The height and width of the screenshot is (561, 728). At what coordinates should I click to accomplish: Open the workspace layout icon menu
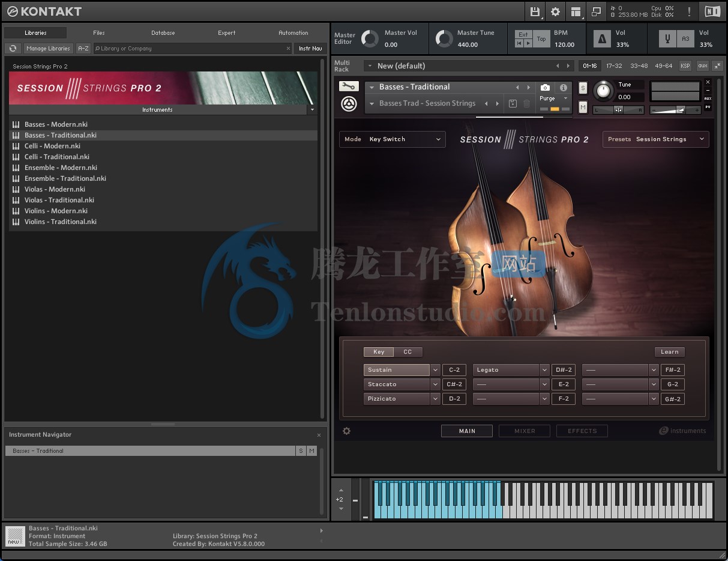tap(576, 11)
